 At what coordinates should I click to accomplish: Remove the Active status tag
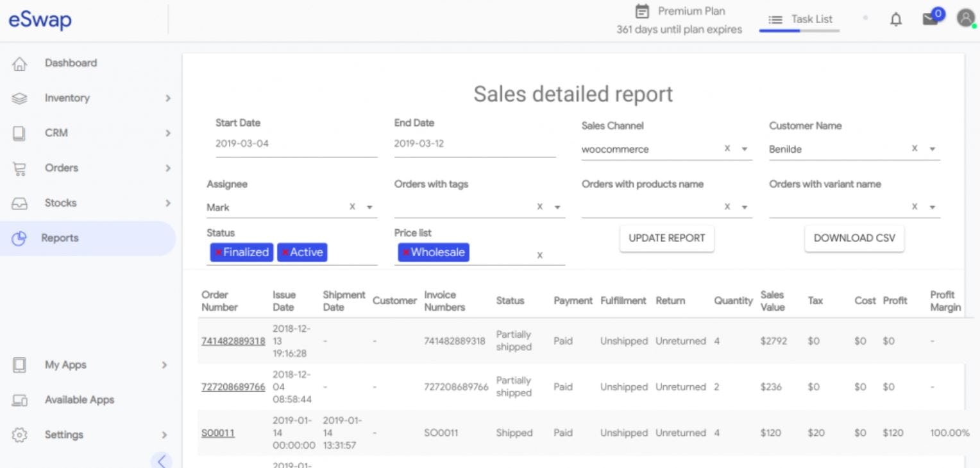pos(285,253)
